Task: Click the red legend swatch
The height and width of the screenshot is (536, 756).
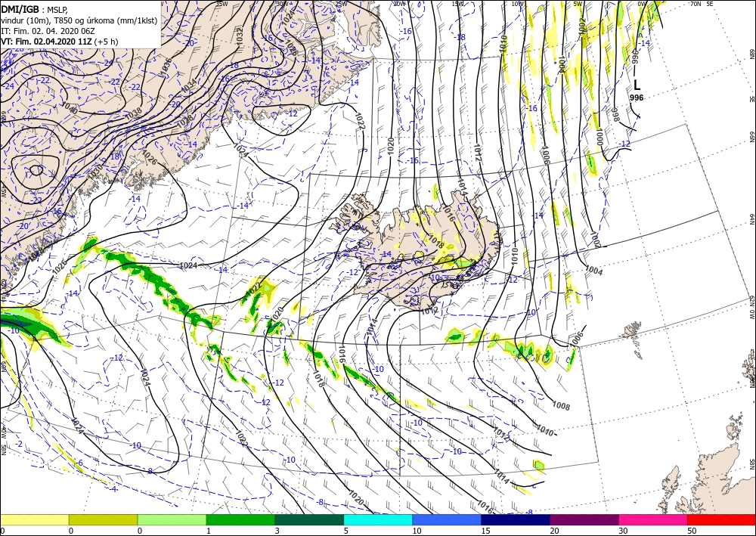Action: 721,519
